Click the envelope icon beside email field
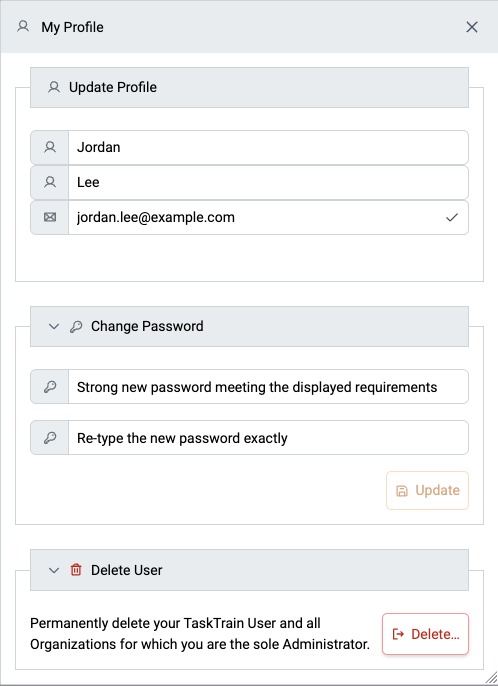The width and height of the screenshot is (498, 686). pos(50,217)
